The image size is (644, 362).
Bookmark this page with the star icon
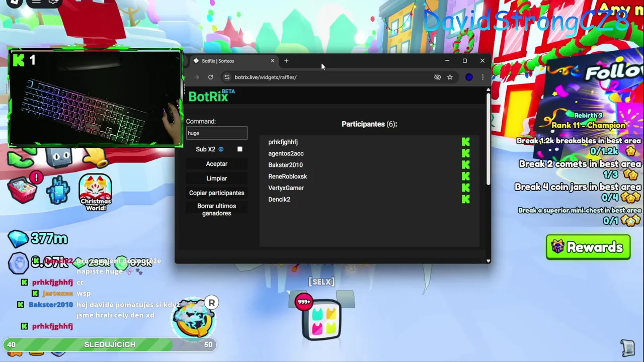450,77
